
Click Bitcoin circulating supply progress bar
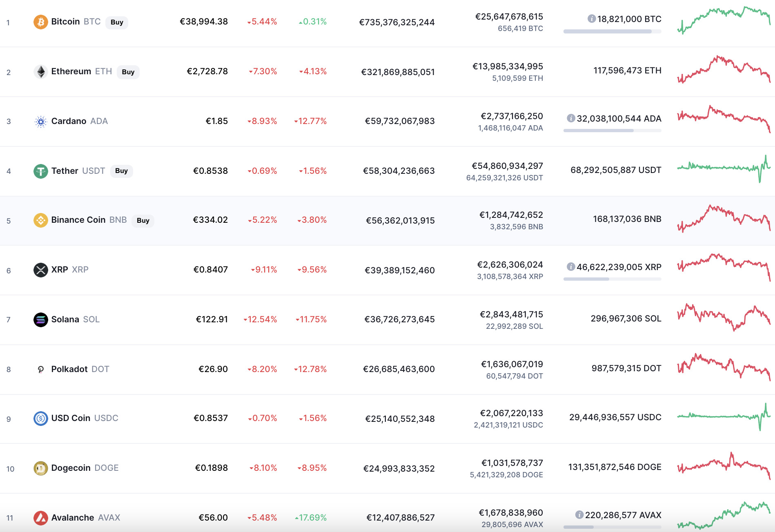tap(612, 31)
